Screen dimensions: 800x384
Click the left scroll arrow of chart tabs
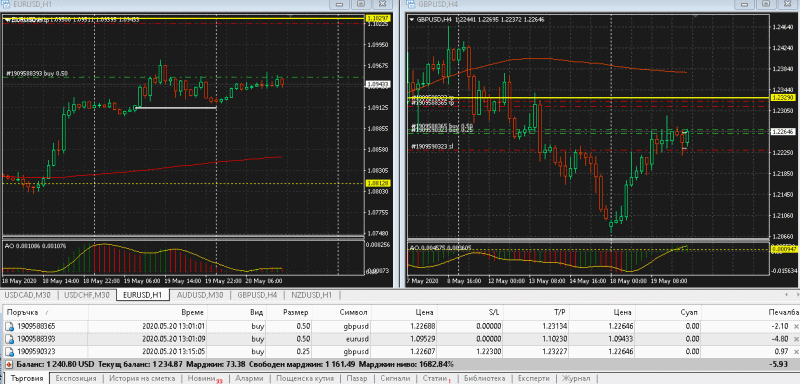coord(786,295)
